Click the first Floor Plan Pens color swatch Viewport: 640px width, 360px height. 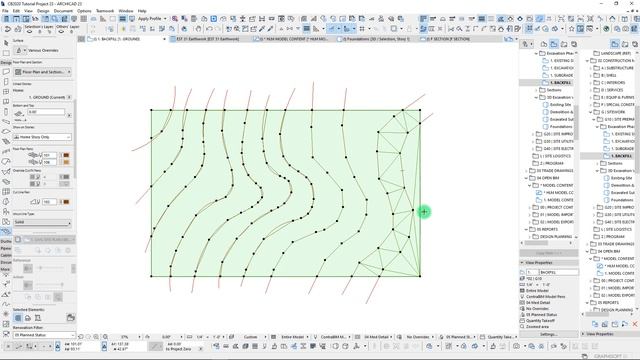(66, 155)
